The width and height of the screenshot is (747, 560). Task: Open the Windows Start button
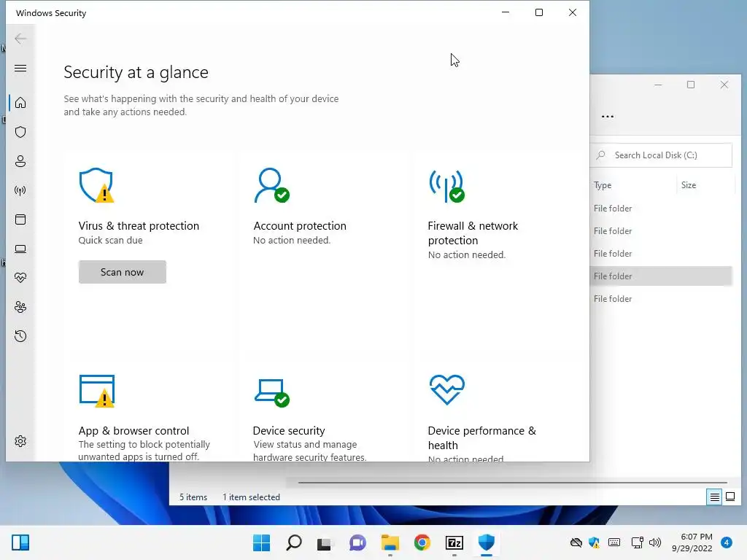click(x=262, y=542)
